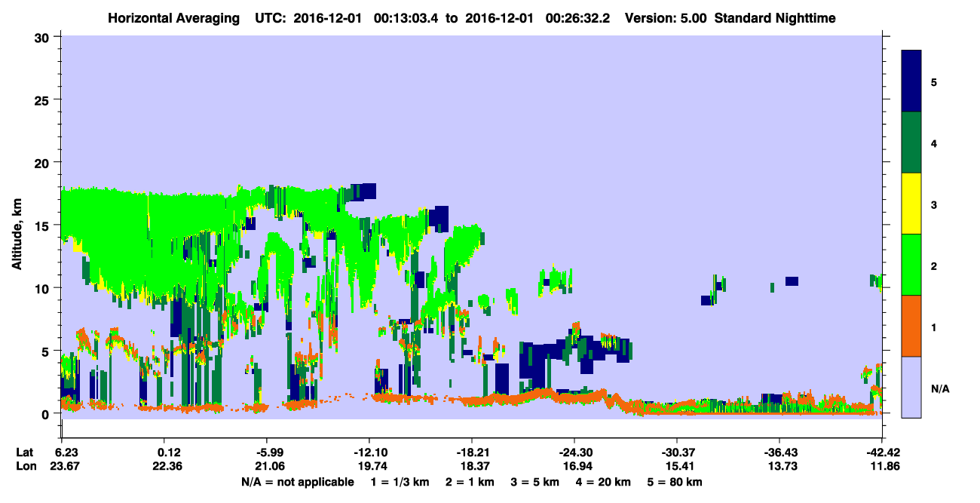Click the yellow 5 km legend swatch
The width and height of the screenshot is (980, 503).
[x=911, y=204]
